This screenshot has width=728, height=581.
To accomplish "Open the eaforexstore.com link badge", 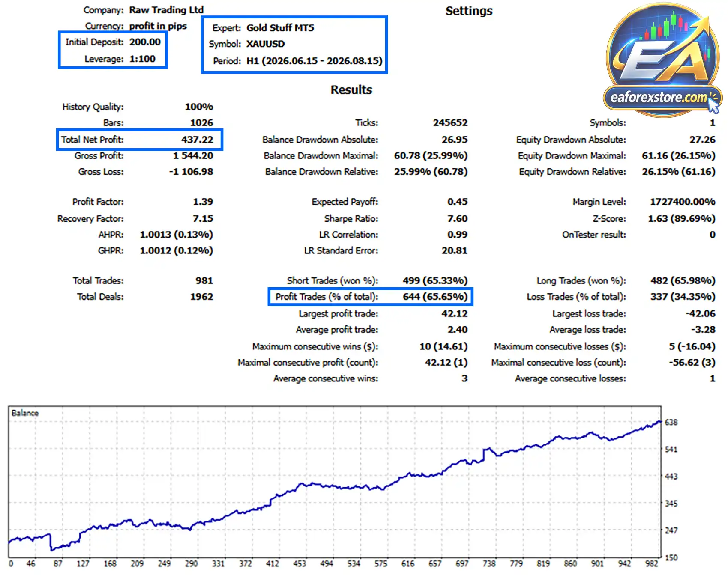I will (x=662, y=98).
